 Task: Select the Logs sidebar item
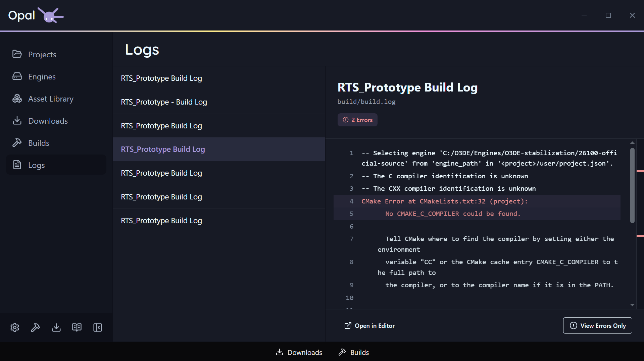click(56, 165)
